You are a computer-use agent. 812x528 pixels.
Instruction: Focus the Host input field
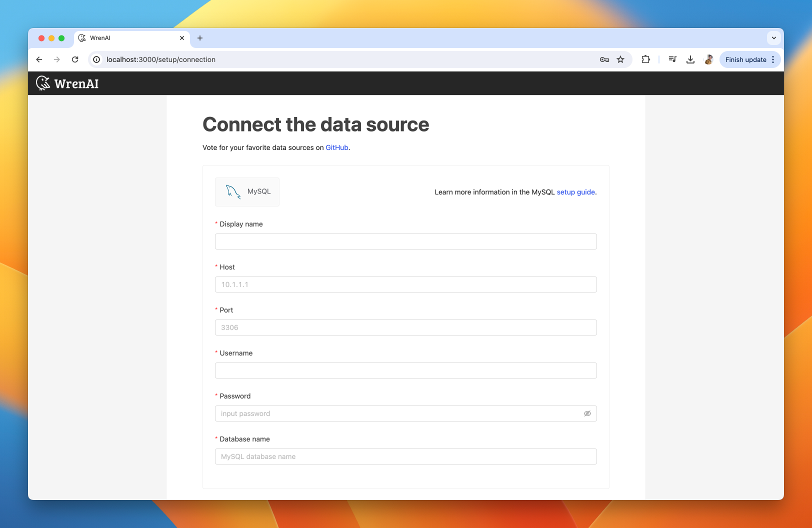(406, 284)
